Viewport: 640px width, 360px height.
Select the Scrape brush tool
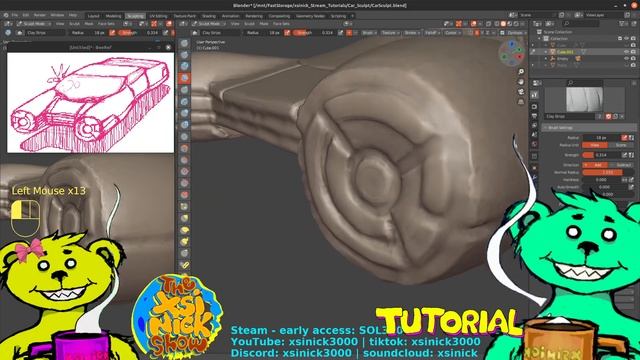(184, 183)
